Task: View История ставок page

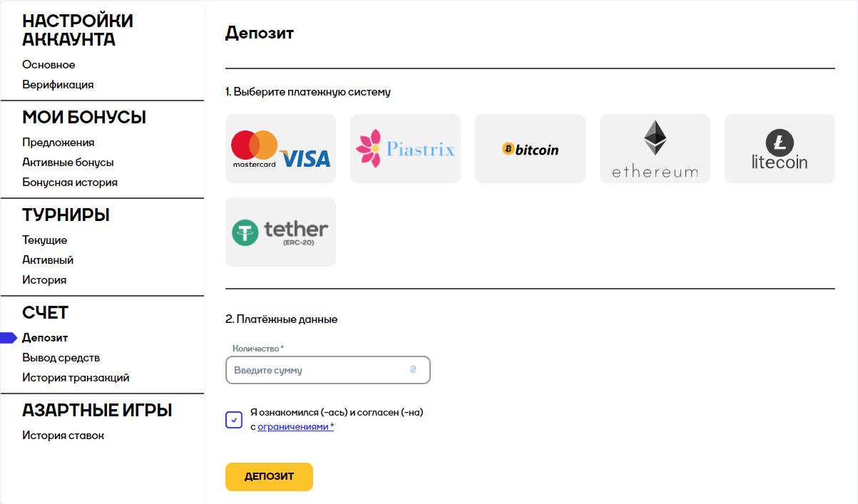Action: (63, 436)
